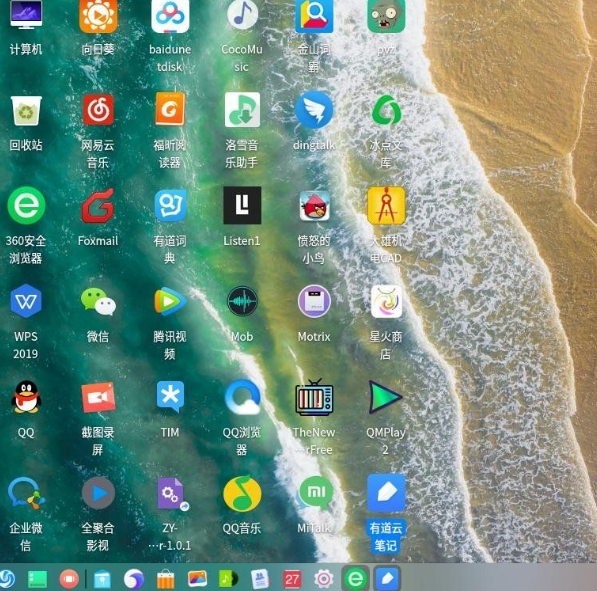
Task: Open orange app store bag in dock
Action: [166, 579]
